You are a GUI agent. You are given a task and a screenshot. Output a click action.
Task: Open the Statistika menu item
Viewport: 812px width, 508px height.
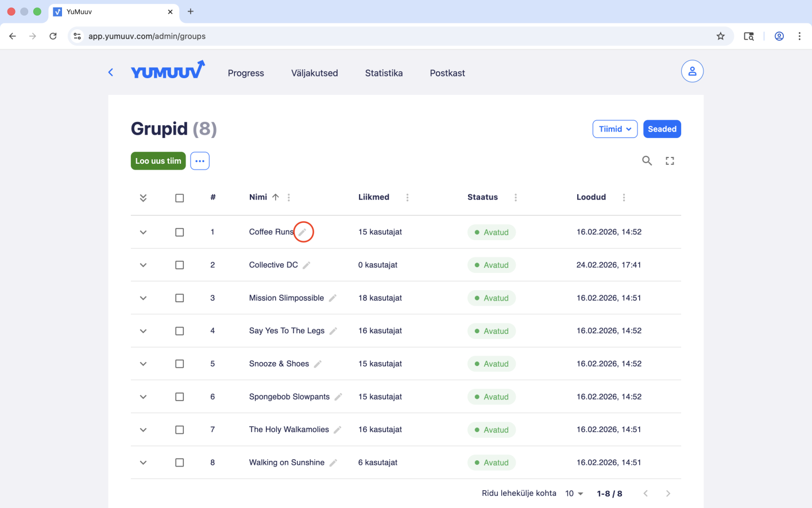(x=384, y=73)
